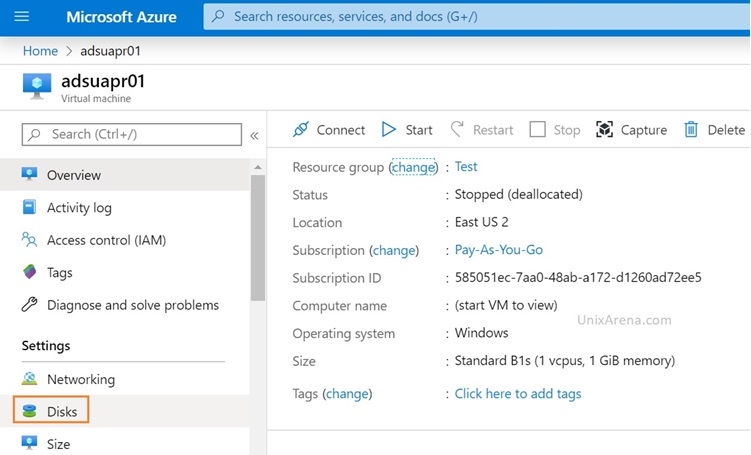
Task: Click the Start play triangle icon
Action: click(388, 129)
